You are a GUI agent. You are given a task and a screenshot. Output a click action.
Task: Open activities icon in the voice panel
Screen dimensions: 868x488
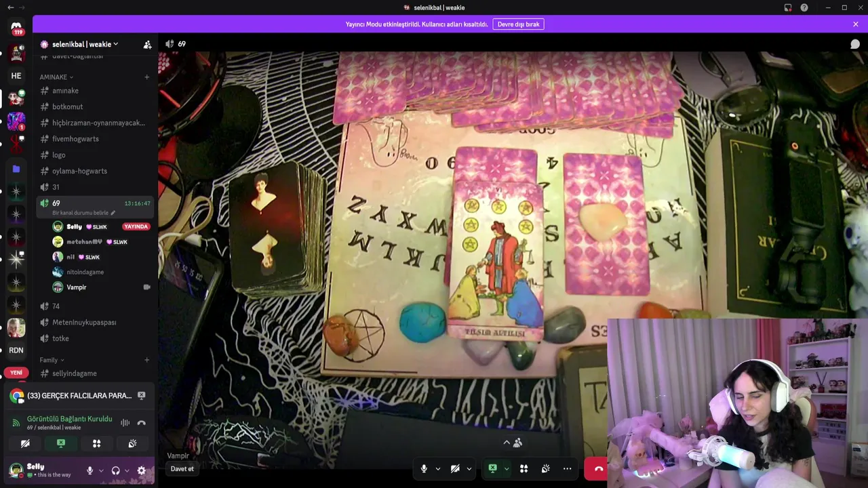96,443
